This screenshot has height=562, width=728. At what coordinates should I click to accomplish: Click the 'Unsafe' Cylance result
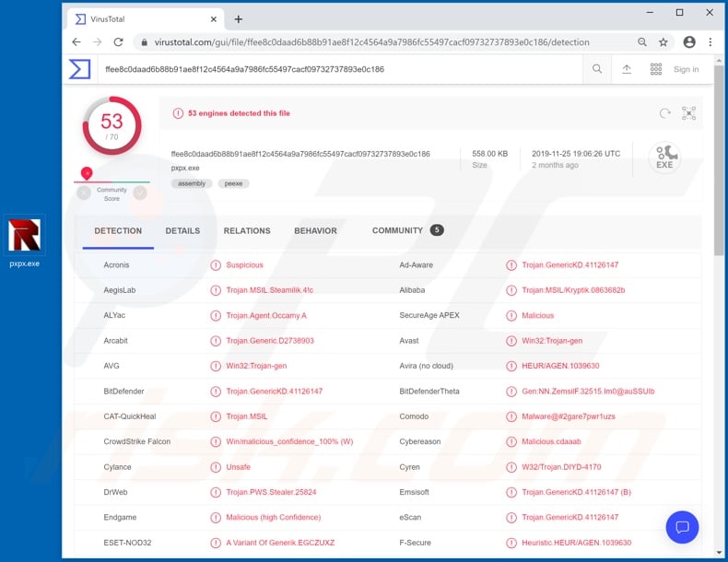tap(238, 467)
